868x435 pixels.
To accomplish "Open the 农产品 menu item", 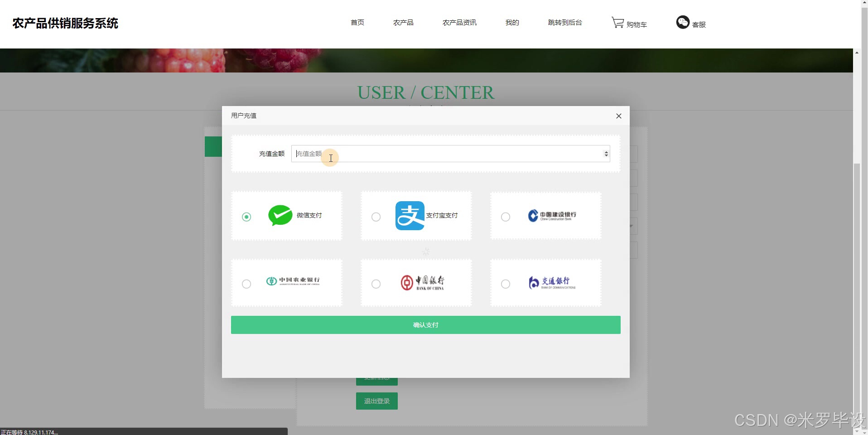I will pos(403,22).
